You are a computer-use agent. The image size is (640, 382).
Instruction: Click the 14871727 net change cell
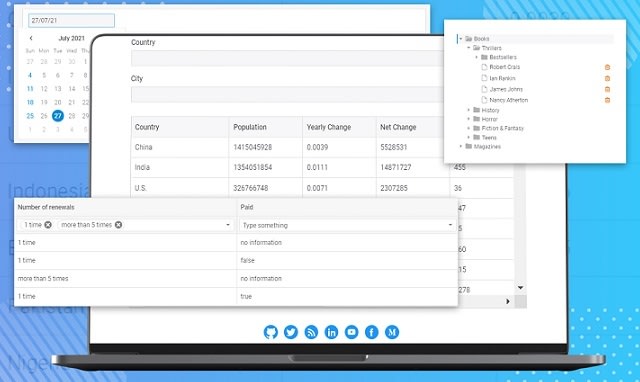click(x=413, y=167)
